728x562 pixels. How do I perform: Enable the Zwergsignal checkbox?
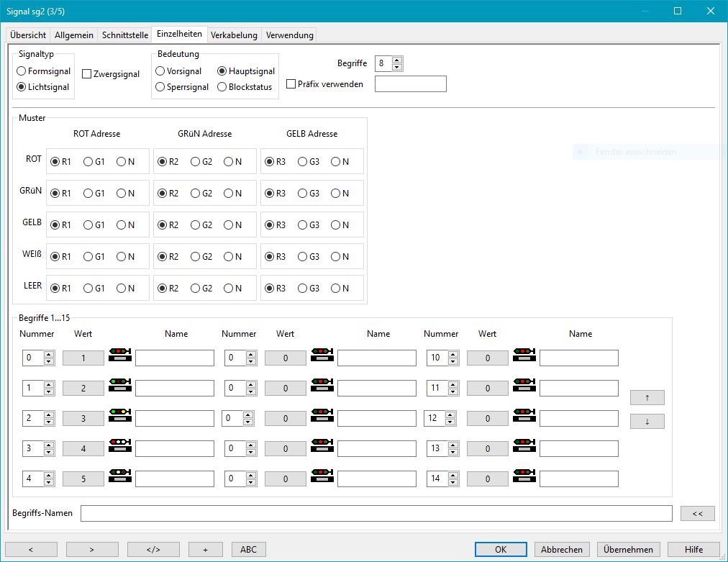point(87,74)
